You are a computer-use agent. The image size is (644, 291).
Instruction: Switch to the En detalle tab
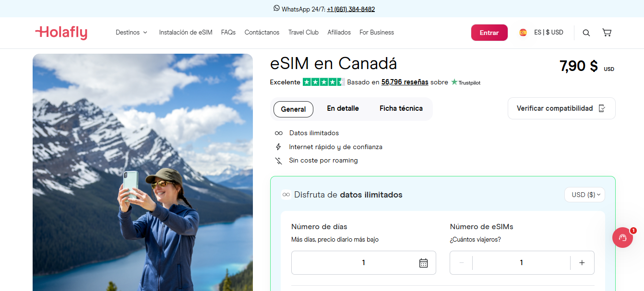(x=343, y=109)
